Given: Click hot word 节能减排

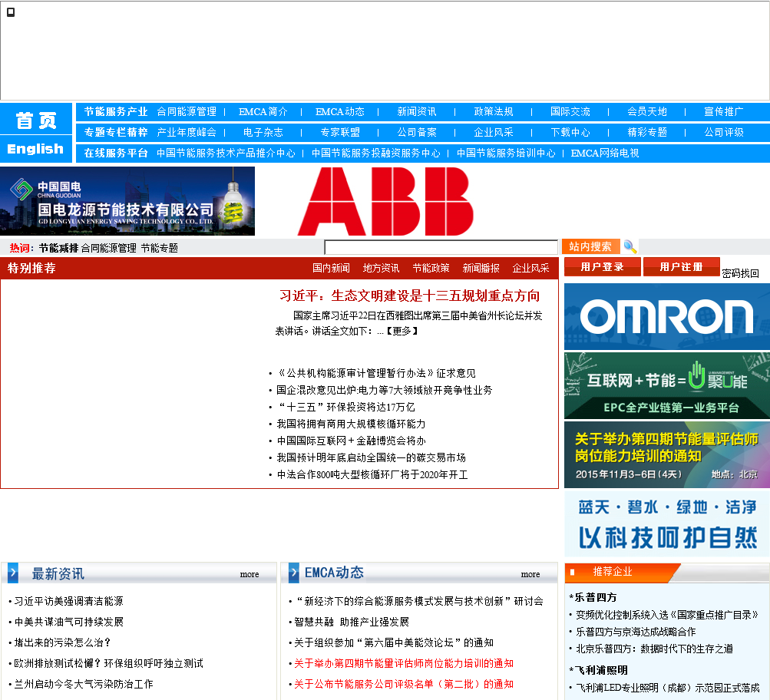Looking at the screenshot, I should coord(58,248).
